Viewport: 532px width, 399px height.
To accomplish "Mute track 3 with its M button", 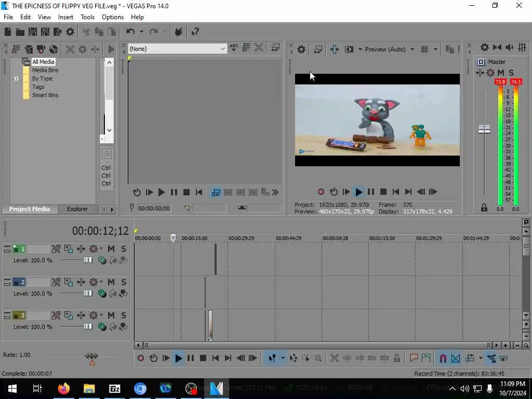I will pyautogui.click(x=111, y=315).
